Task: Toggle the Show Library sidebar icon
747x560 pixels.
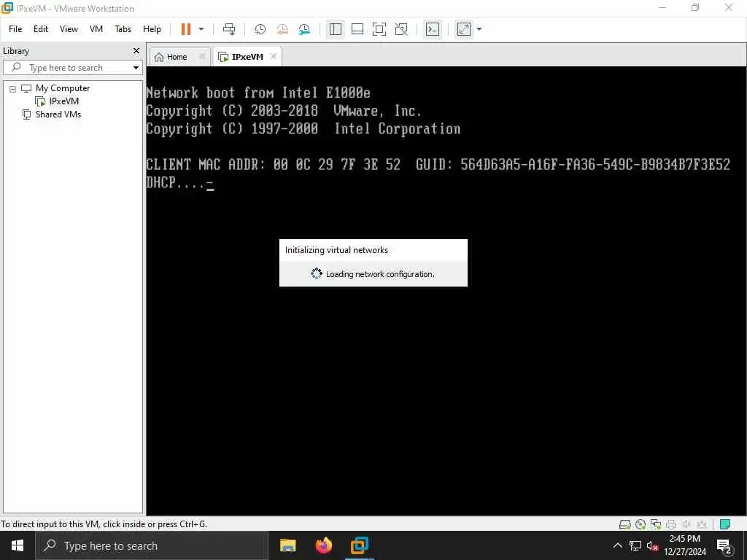Action: click(336, 29)
